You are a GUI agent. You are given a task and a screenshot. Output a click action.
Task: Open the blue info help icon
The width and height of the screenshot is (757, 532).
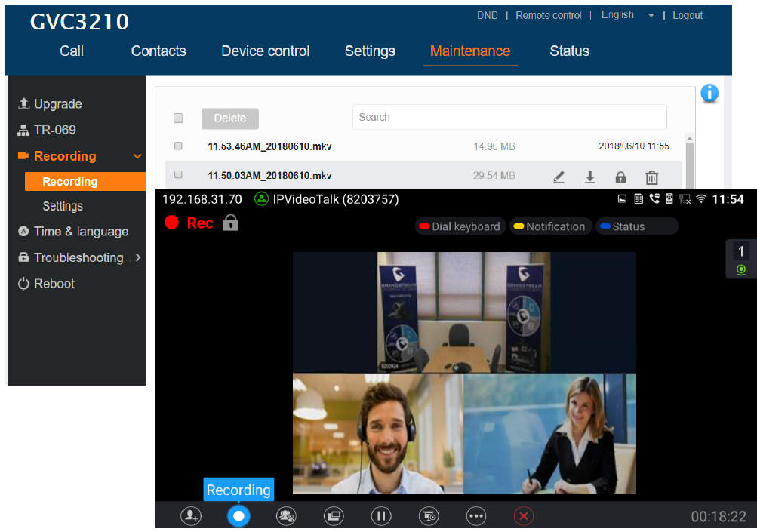709,93
